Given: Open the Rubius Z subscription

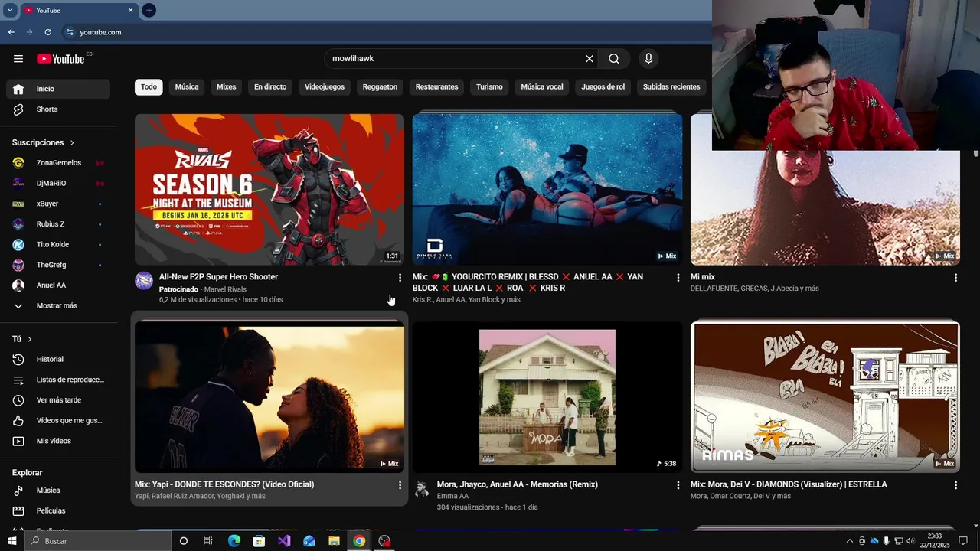Looking at the screenshot, I should (x=58, y=224).
